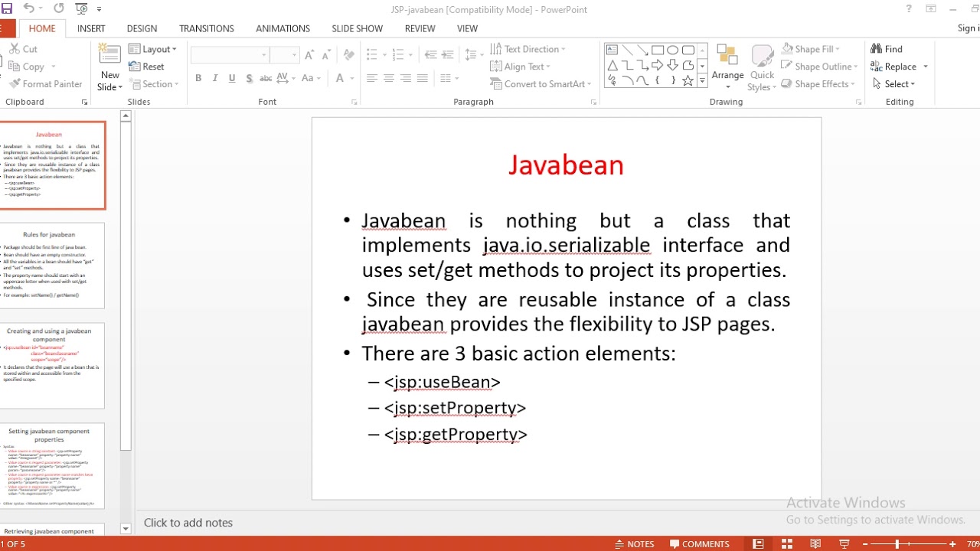The image size is (980, 551).
Task: Click the Redo button in title bar
Action: click(x=59, y=8)
